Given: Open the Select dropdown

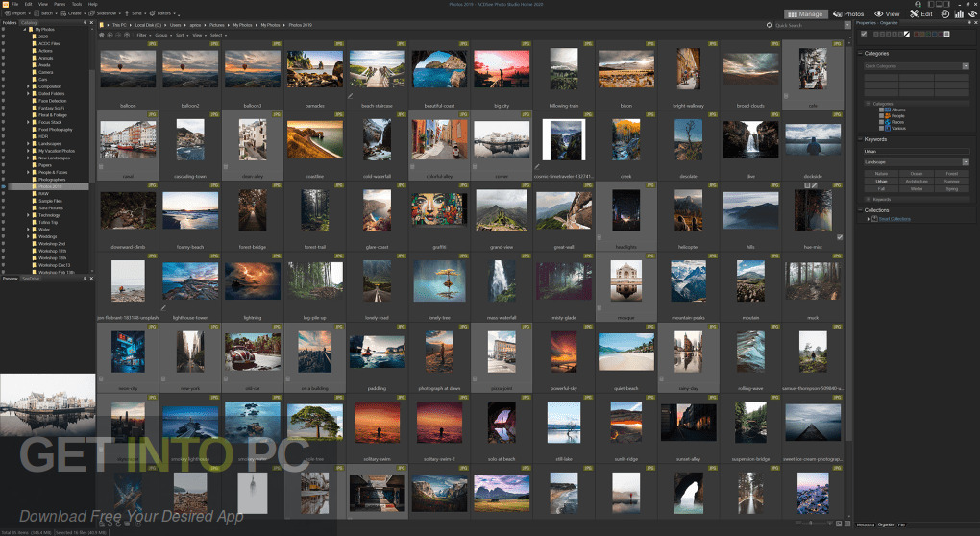Looking at the screenshot, I should pyautogui.click(x=218, y=35).
